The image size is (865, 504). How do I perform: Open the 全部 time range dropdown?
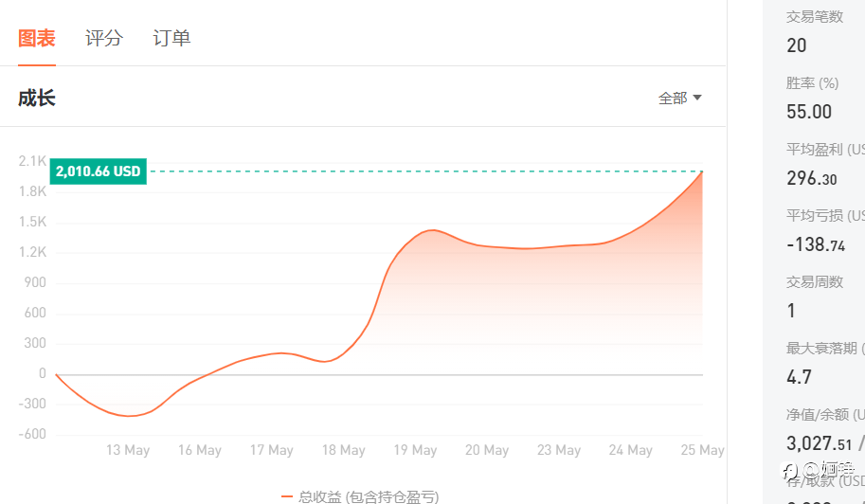pos(679,99)
